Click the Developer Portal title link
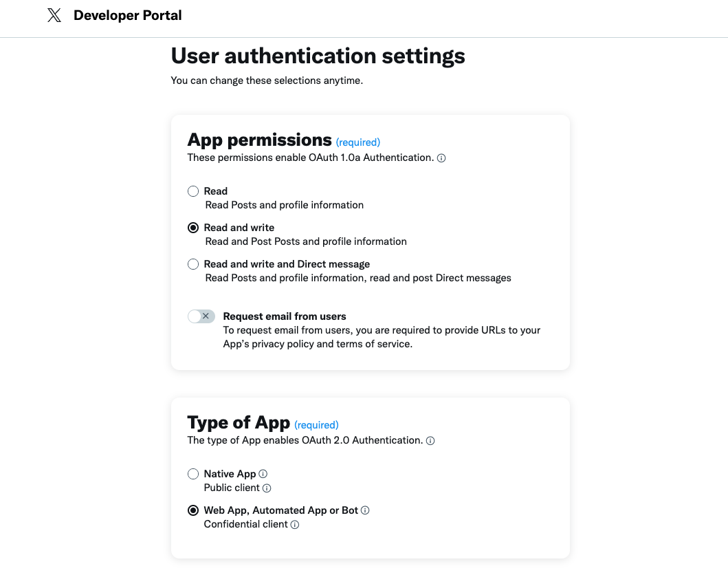 [x=128, y=15]
